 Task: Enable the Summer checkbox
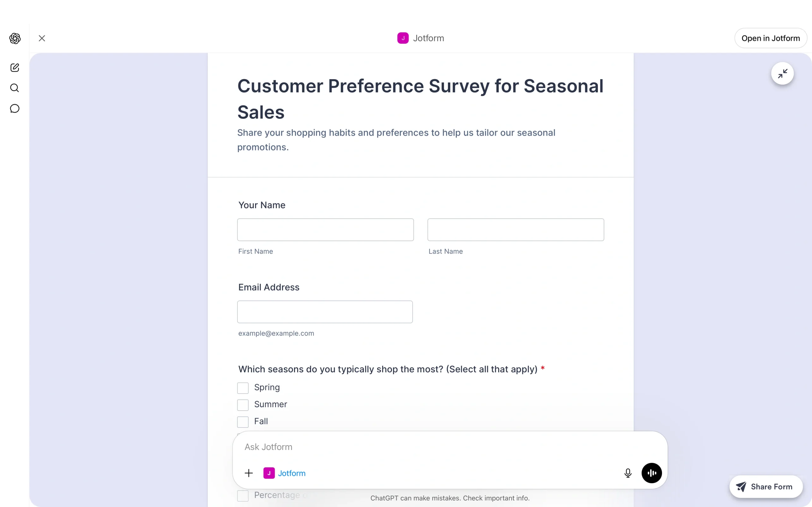[x=242, y=405]
